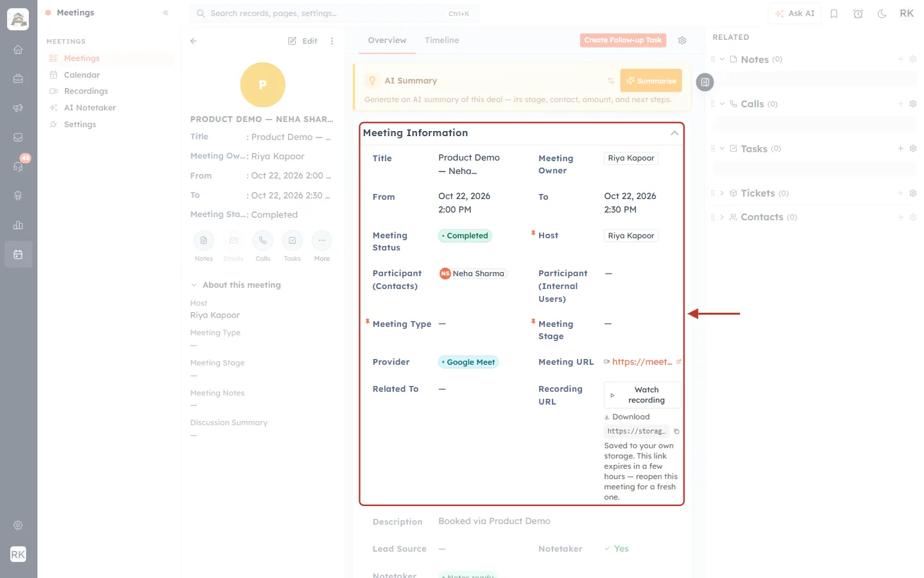
Task: Collapse the Meeting Information section
Action: (x=674, y=133)
